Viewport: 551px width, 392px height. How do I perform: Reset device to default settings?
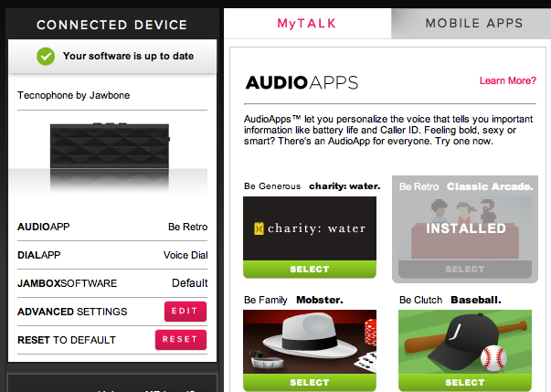[181, 340]
